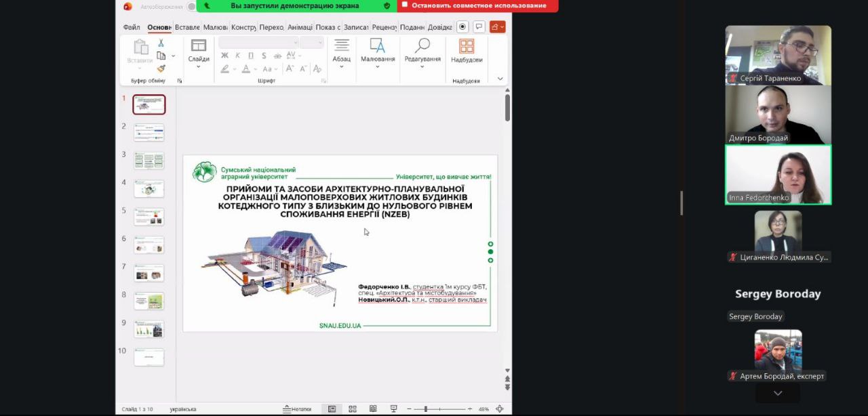Select slide 5 thumbnail
Image resolution: width=868 pixels, height=416 pixels.
coord(149,217)
